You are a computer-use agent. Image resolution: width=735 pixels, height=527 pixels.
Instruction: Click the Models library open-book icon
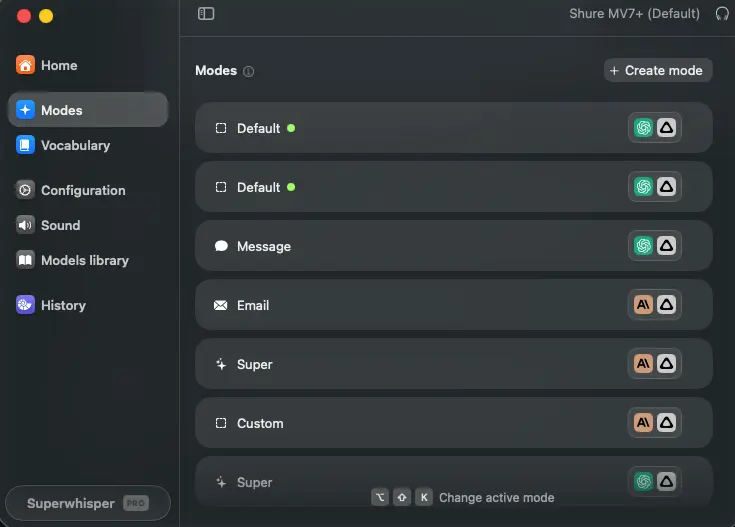(x=25, y=260)
